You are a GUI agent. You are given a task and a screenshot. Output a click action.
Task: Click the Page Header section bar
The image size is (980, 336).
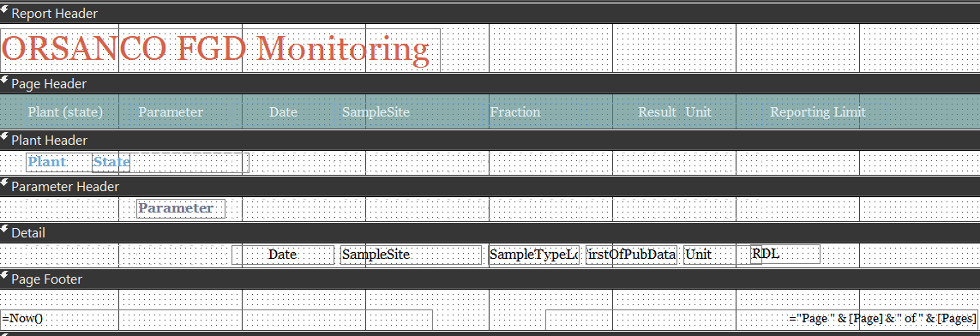point(490,84)
